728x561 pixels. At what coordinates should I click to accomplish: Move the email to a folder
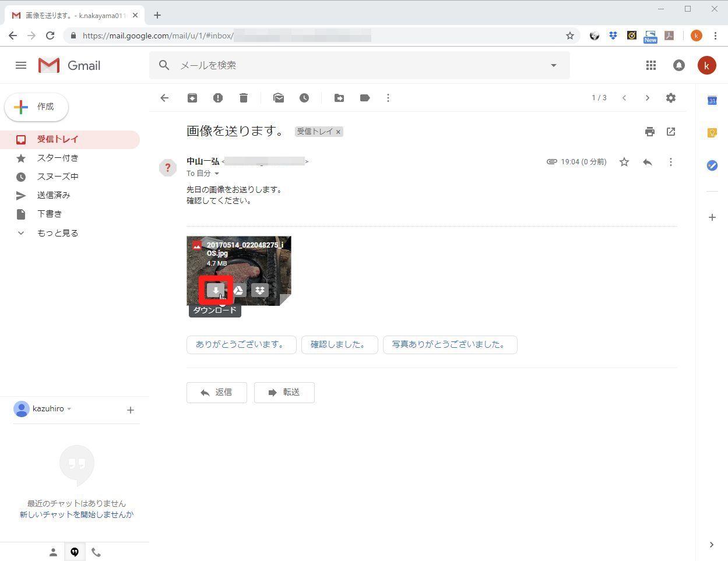339,98
